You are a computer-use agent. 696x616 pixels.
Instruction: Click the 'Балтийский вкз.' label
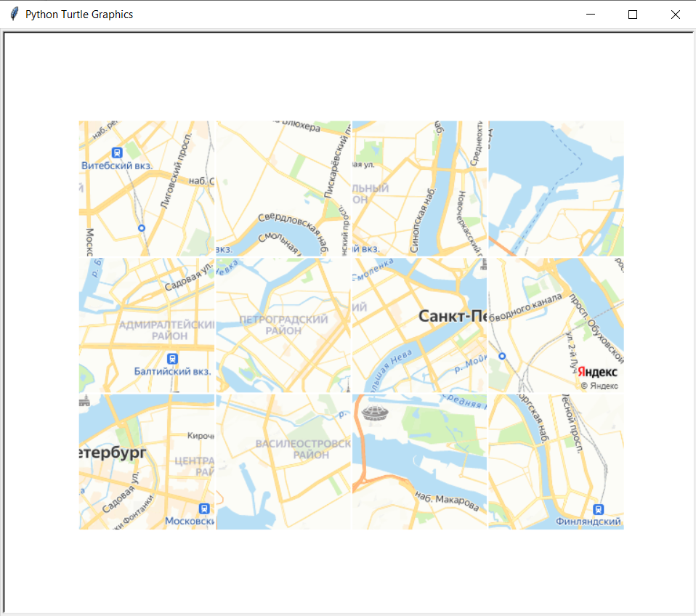173,371
